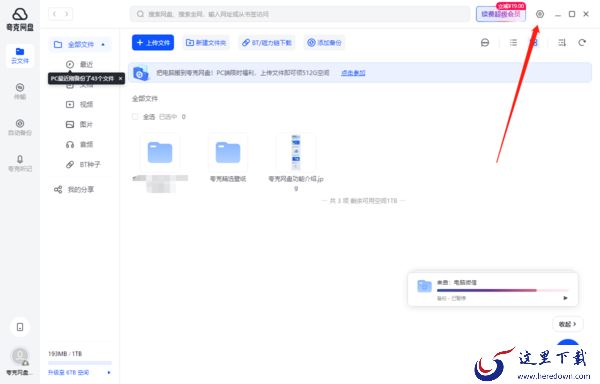Click 添加备份 add backup button
Image resolution: width=600 pixels, height=384 pixels.
(x=324, y=42)
